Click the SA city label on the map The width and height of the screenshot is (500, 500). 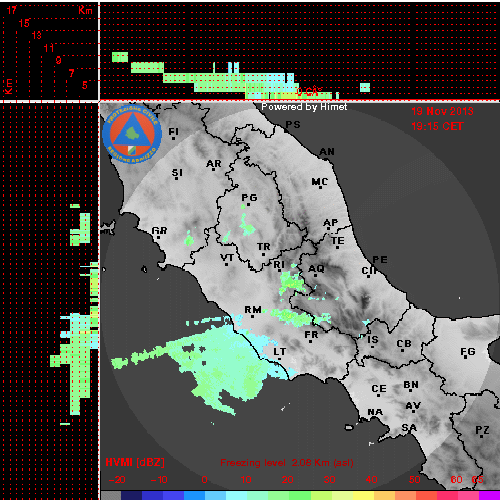coord(409,427)
